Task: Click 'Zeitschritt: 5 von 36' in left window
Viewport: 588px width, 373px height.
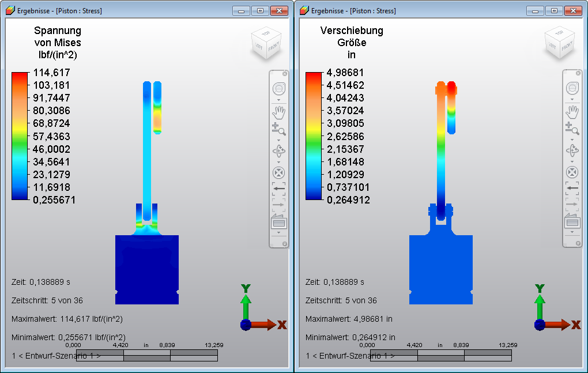Action: (x=47, y=300)
